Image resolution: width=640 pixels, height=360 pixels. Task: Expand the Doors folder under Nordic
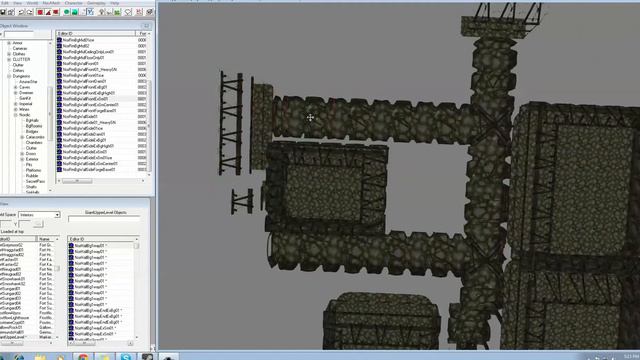pos(22,154)
